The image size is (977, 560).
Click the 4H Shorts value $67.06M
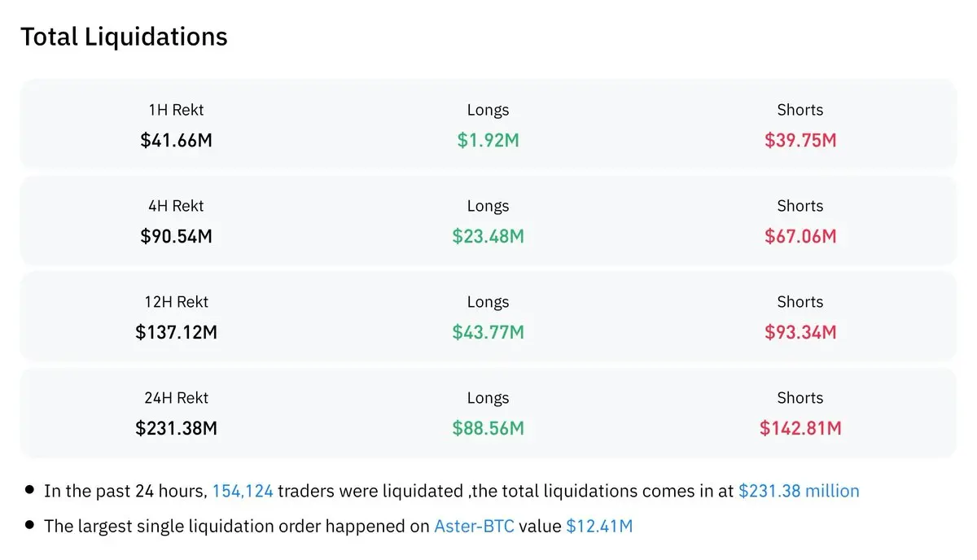tap(800, 236)
